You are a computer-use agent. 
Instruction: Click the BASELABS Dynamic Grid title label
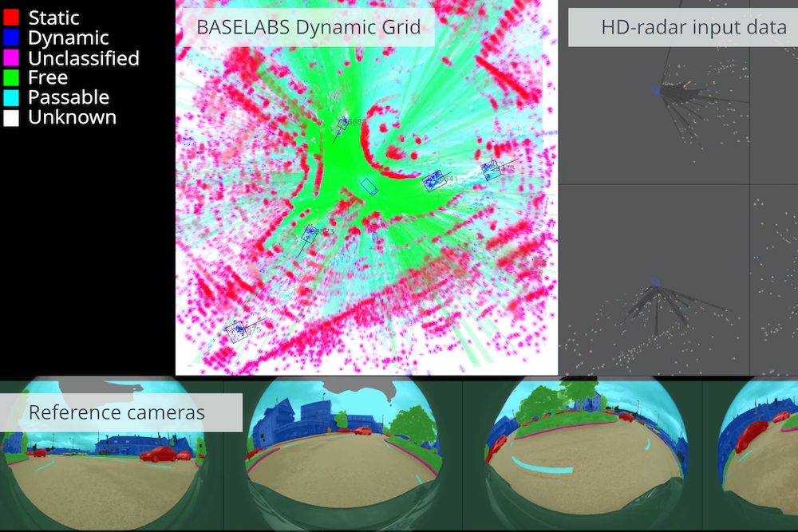(x=307, y=26)
